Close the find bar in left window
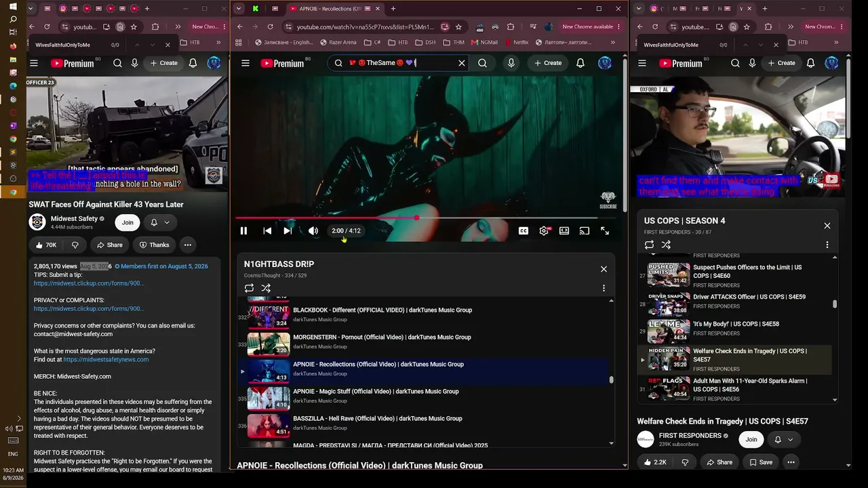The image size is (868, 488). point(167,45)
